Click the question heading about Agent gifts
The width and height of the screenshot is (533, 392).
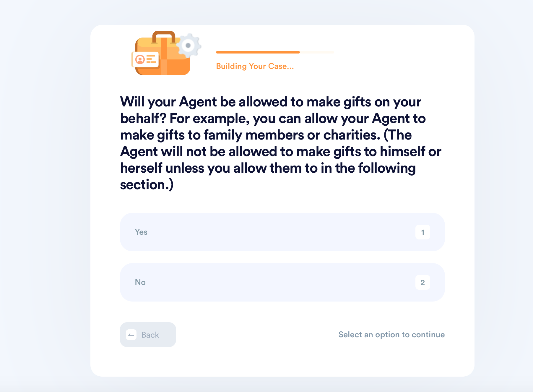[x=281, y=143]
